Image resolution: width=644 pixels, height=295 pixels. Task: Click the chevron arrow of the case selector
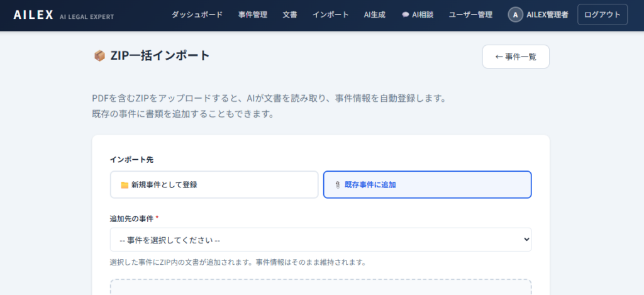tap(526, 240)
